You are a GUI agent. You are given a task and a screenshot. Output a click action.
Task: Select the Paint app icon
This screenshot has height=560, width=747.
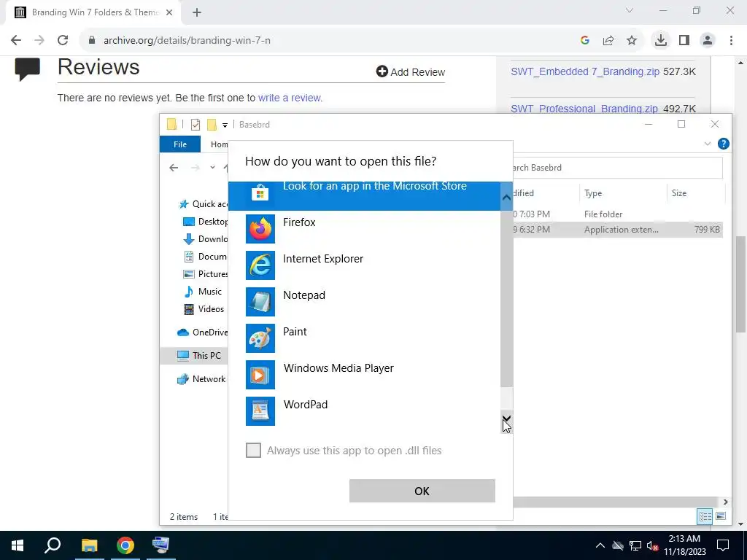[260, 338]
